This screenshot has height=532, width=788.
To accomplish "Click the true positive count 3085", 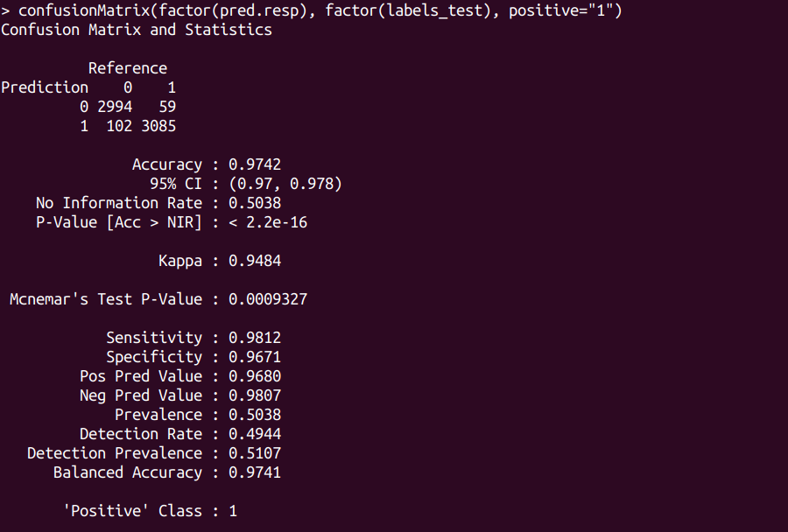I will (x=158, y=126).
